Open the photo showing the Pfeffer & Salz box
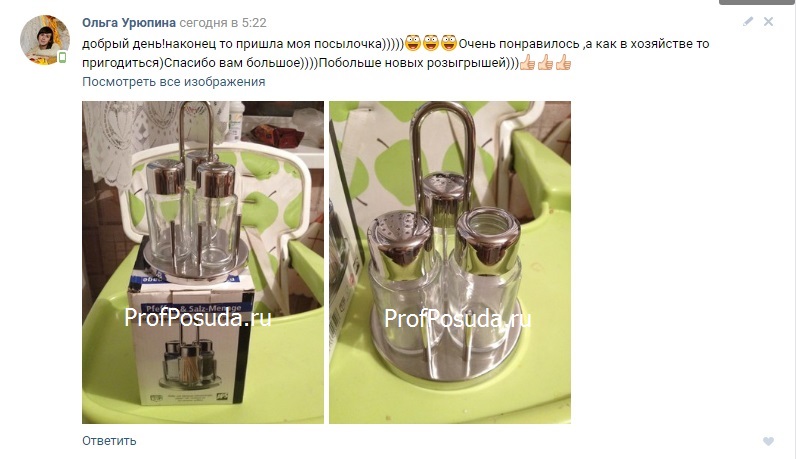The width and height of the screenshot is (796, 459). [x=203, y=262]
